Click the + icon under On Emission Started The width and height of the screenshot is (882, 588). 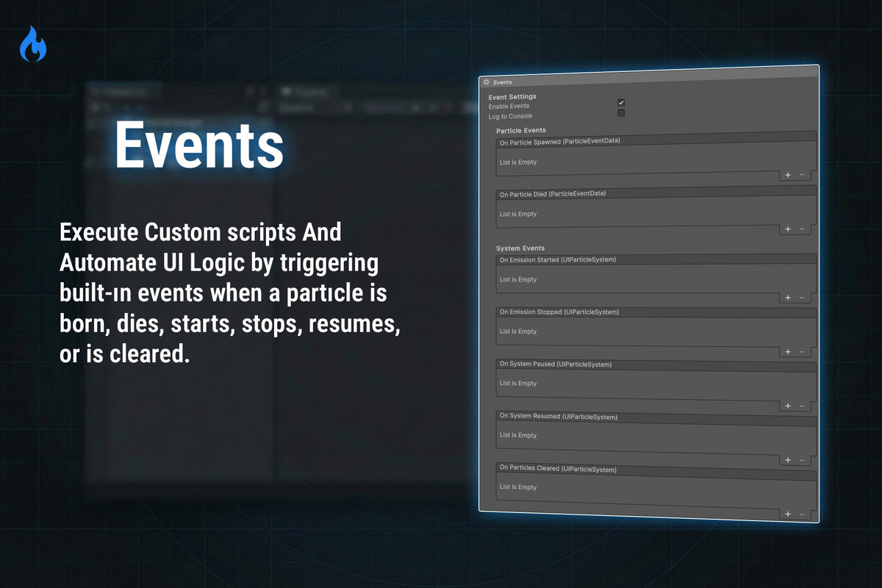click(x=787, y=298)
